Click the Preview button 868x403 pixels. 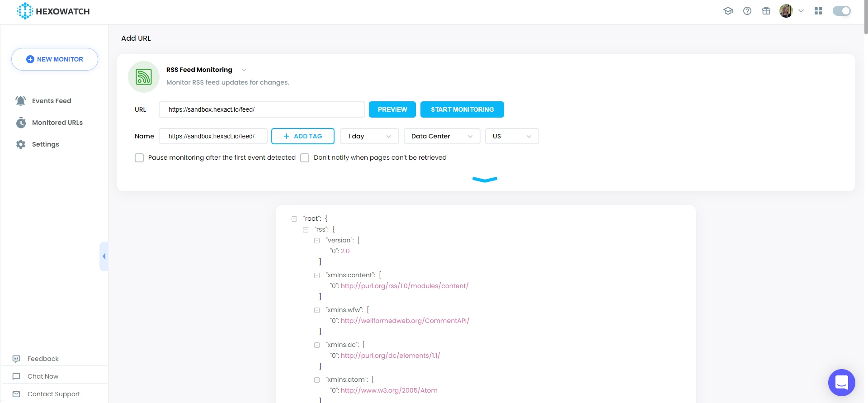point(392,109)
